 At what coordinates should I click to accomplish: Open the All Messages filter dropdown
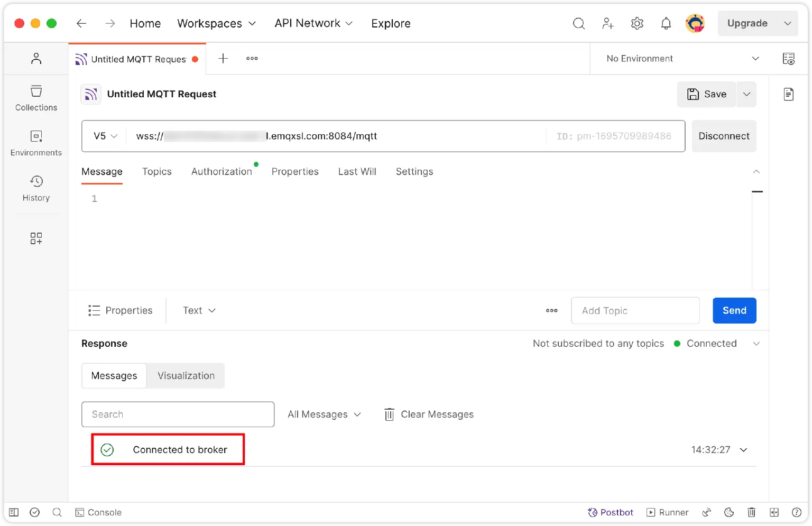pyautogui.click(x=324, y=414)
